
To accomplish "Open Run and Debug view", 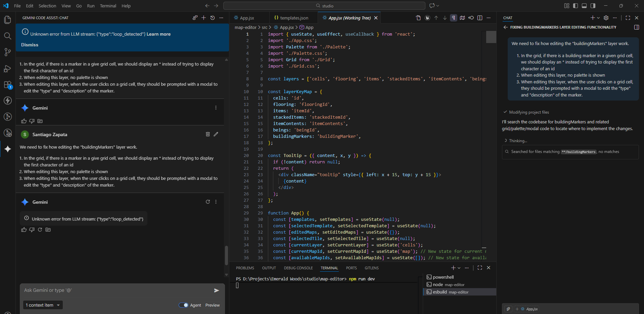I will 7,69.
